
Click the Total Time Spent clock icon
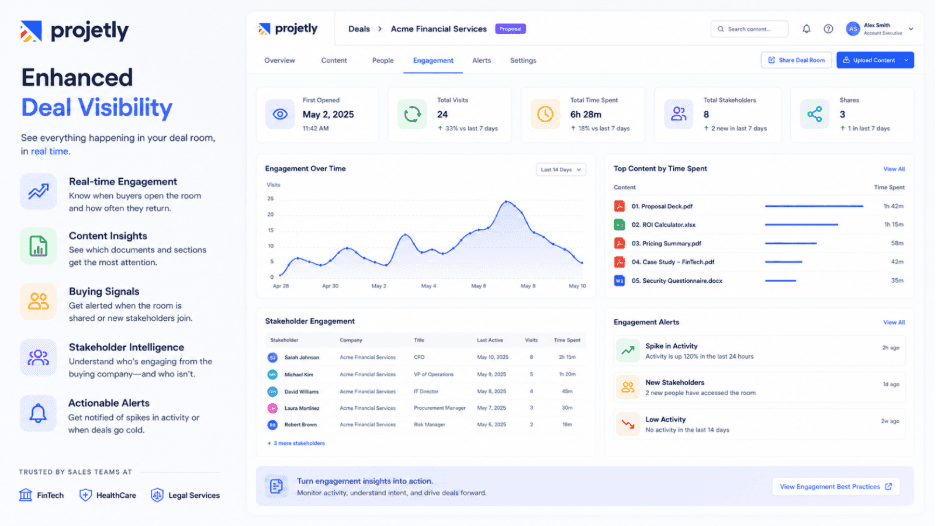point(545,114)
